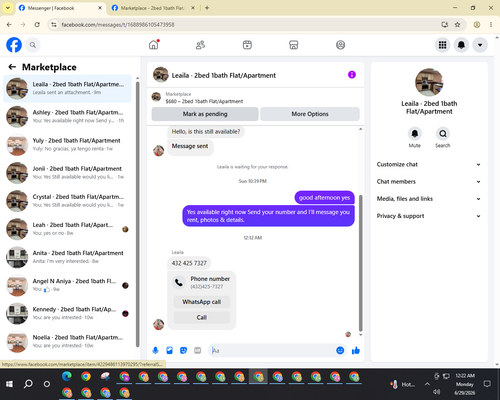Attach a file photo icon
The image size is (500, 400).
(169, 350)
